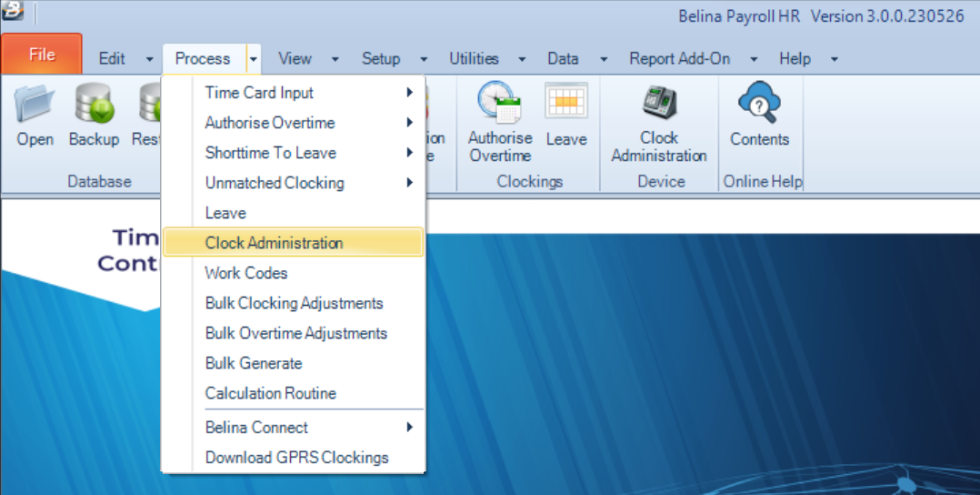Expand the Data dropdown arrow
The width and height of the screenshot is (980, 495).
pyautogui.click(x=604, y=59)
